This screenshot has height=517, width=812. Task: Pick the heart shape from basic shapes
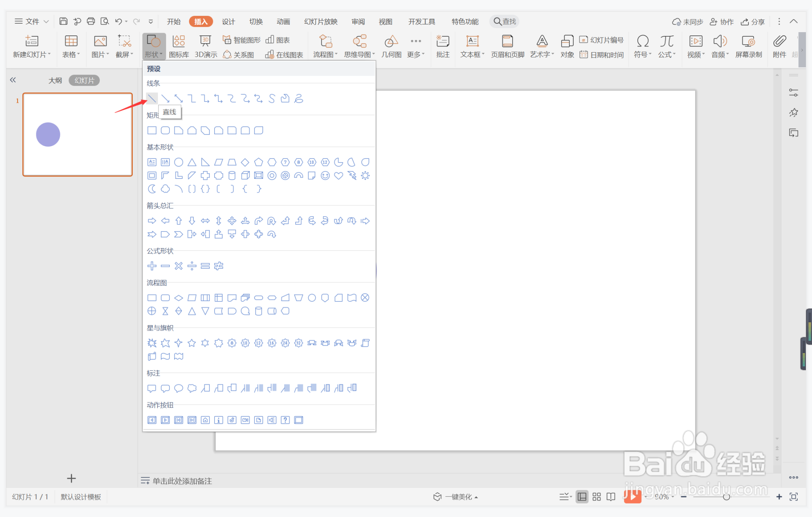(x=338, y=176)
